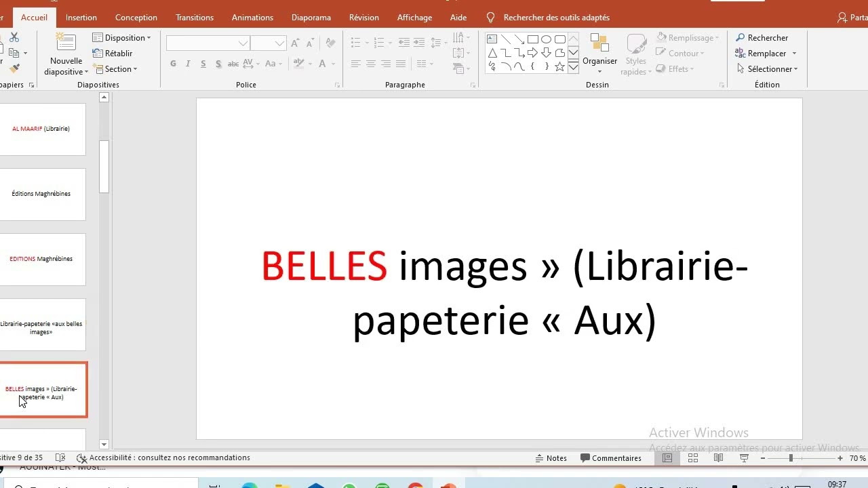Select the down block arrow shape

click(547, 53)
